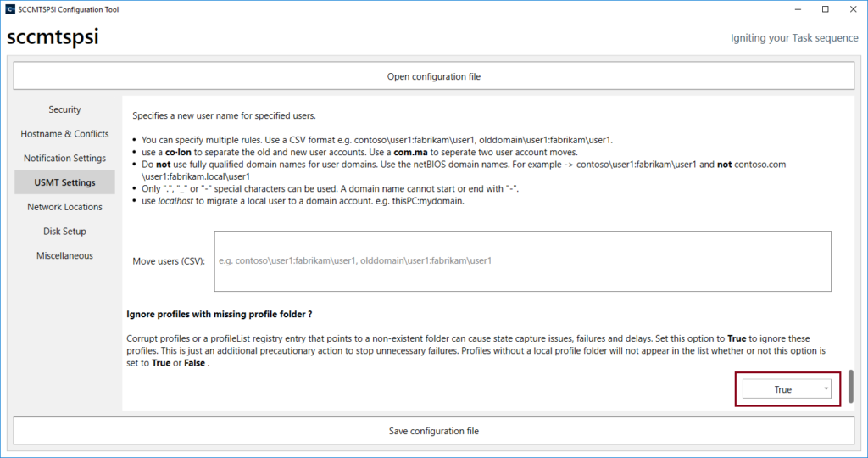
Task: Click the Igniting your Task sequence tagline
Action: pos(794,38)
